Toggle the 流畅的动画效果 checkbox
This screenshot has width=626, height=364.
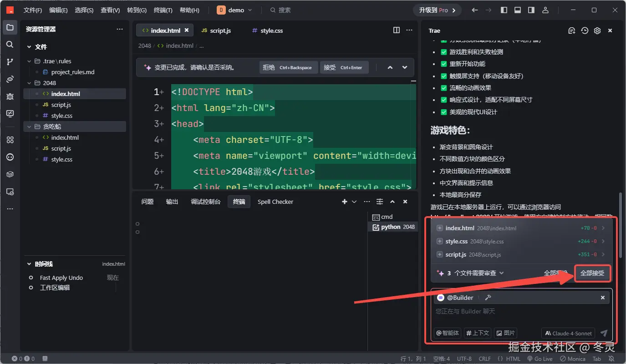coord(444,88)
